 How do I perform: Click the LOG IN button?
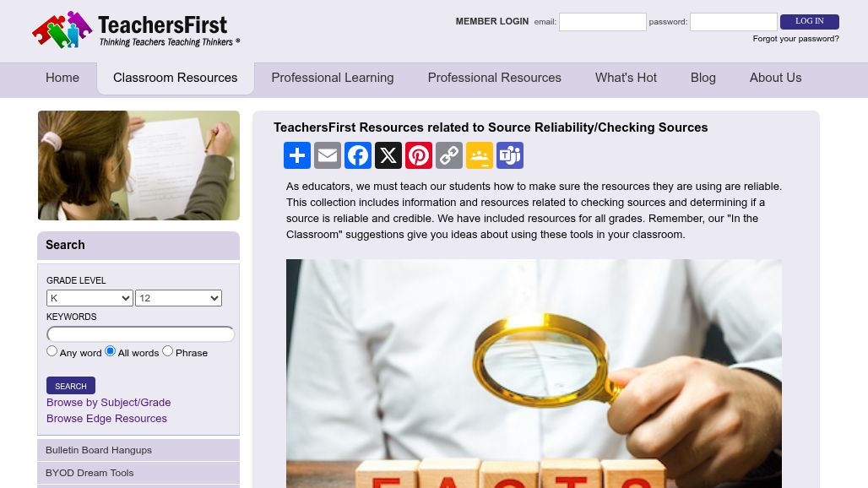point(810,22)
